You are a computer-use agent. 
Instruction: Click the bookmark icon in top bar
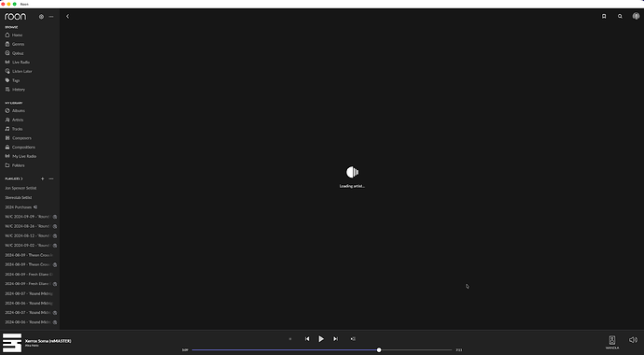(604, 17)
